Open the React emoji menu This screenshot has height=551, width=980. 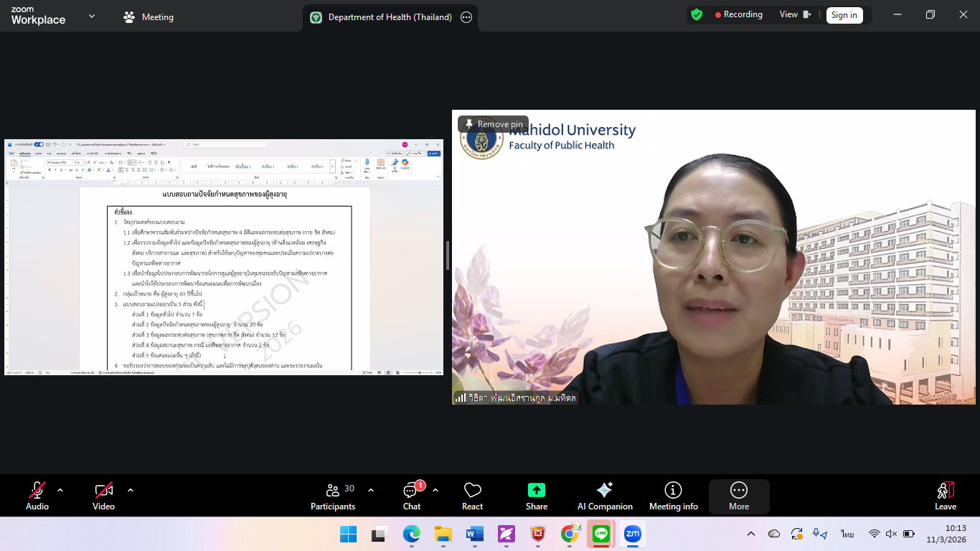472,496
